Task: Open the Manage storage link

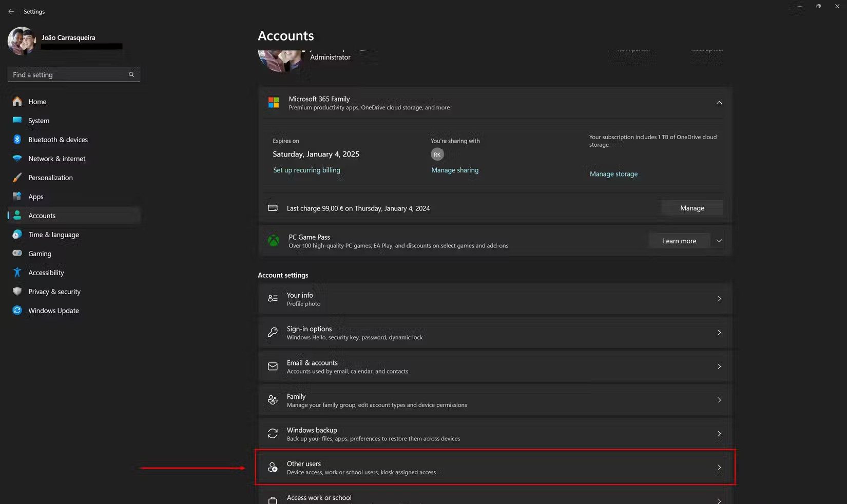Action: tap(613, 174)
